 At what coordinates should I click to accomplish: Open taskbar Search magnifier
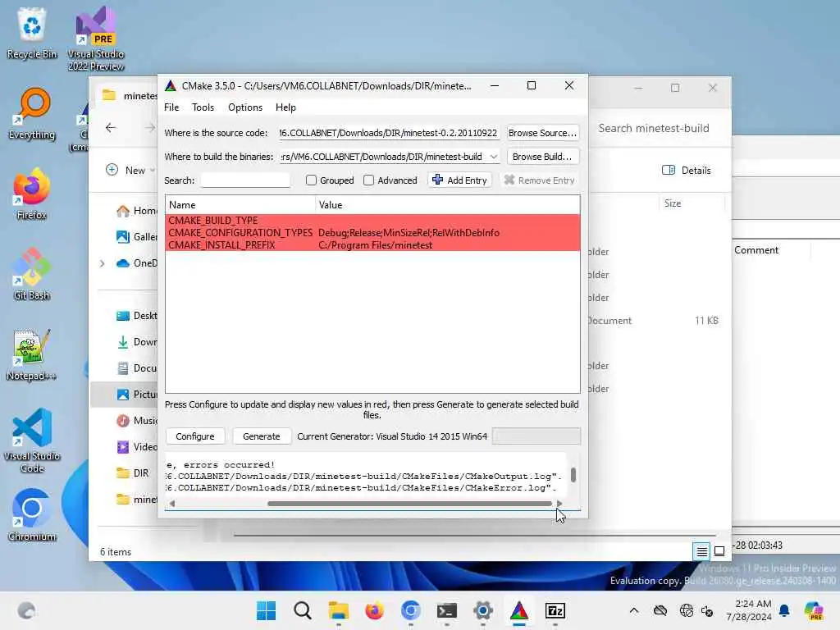click(x=302, y=610)
